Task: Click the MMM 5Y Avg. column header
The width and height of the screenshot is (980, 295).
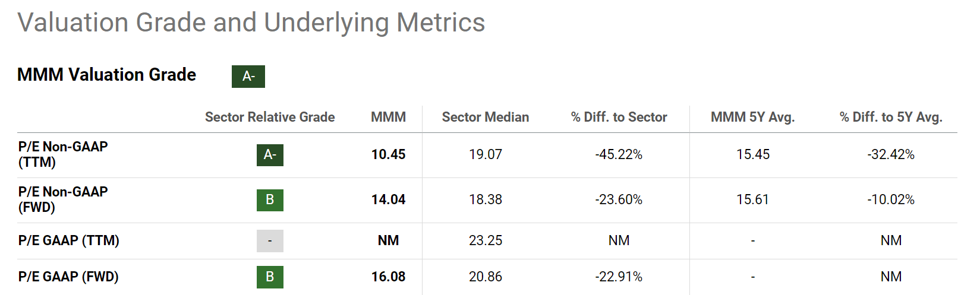Action: pyautogui.click(x=752, y=118)
